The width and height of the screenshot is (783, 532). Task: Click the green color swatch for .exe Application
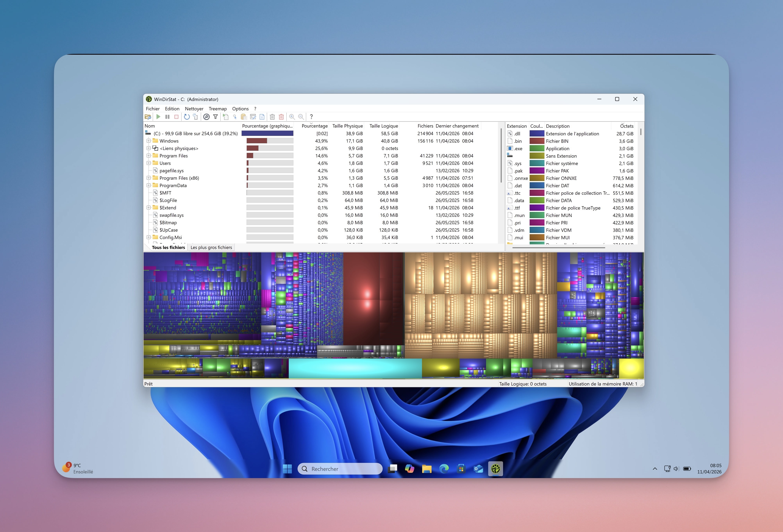[537, 148]
